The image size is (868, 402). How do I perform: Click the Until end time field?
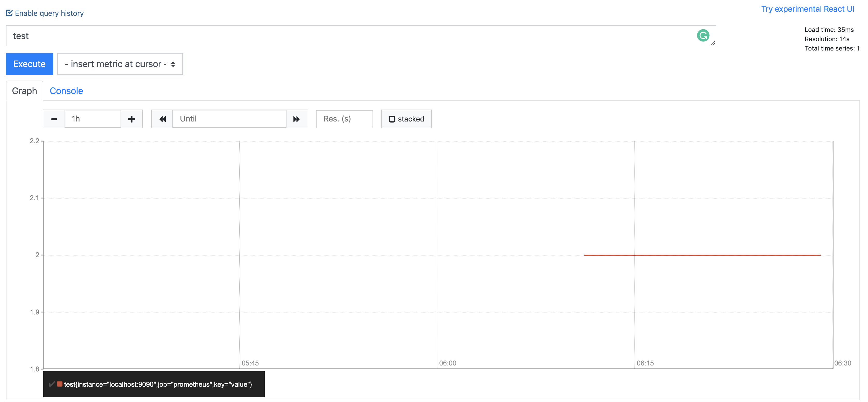(229, 119)
